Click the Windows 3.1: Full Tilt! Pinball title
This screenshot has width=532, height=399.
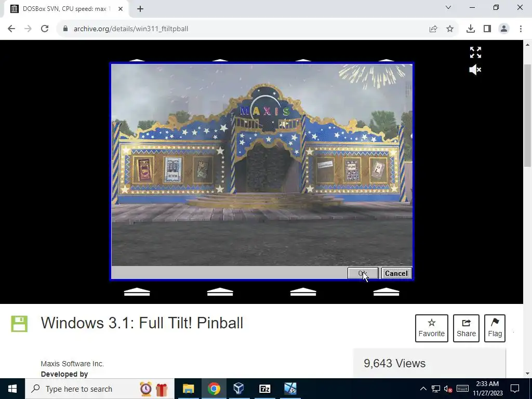point(142,323)
